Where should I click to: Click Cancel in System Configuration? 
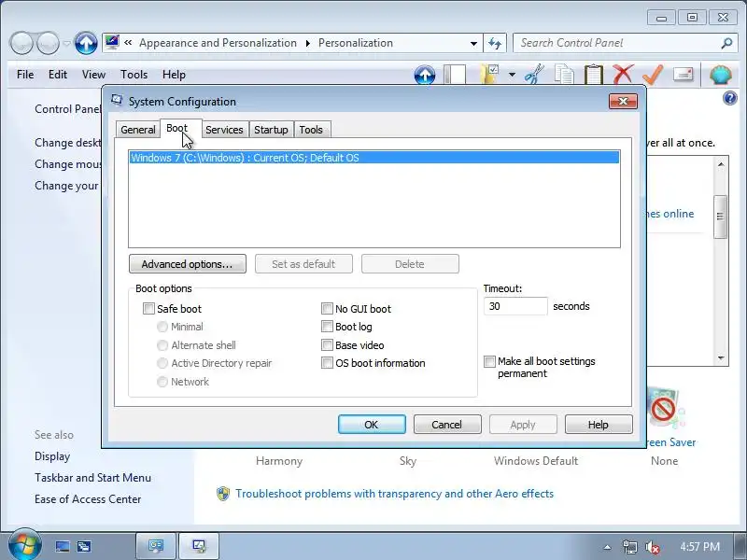coord(447,425)
